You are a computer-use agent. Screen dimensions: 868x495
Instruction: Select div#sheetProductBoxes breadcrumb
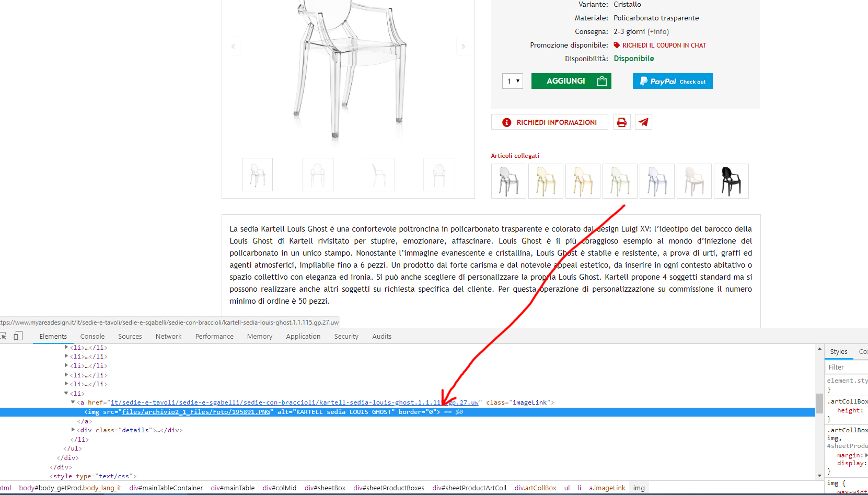pyautogui.click(x=389, y=488)
